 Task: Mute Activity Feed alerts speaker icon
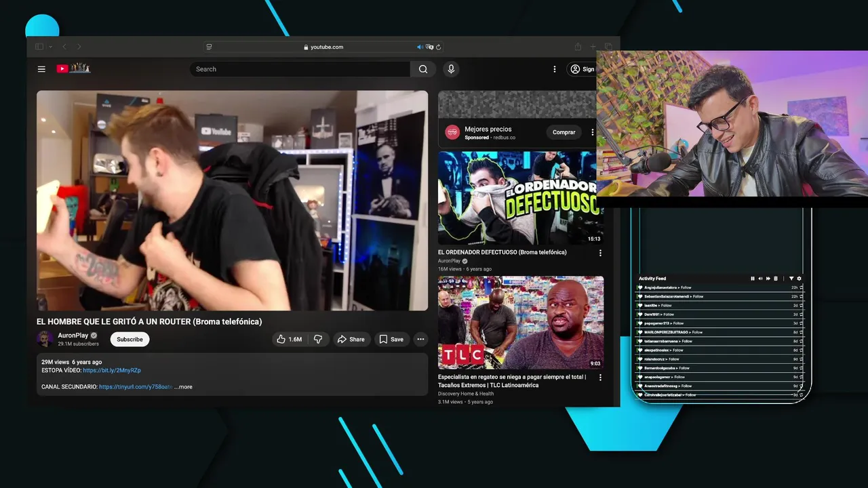(760, 279)
